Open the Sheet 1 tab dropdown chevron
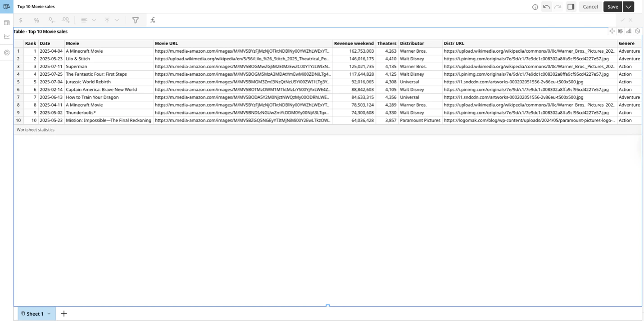 coord(49,314)
